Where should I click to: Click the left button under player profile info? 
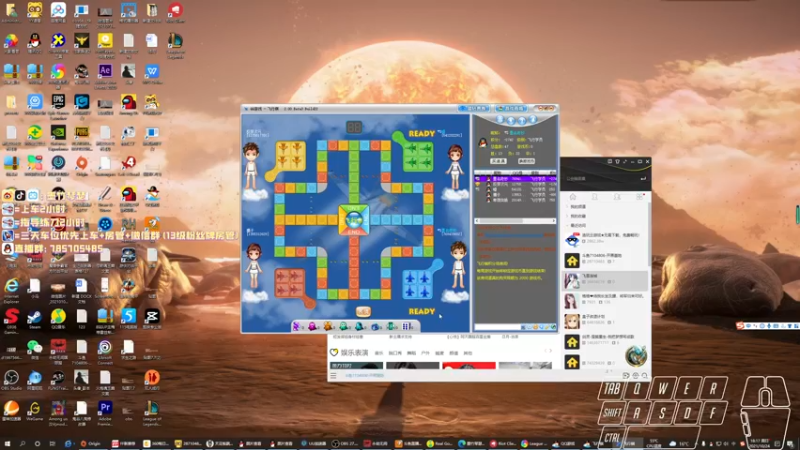click(x=498, y=161)
